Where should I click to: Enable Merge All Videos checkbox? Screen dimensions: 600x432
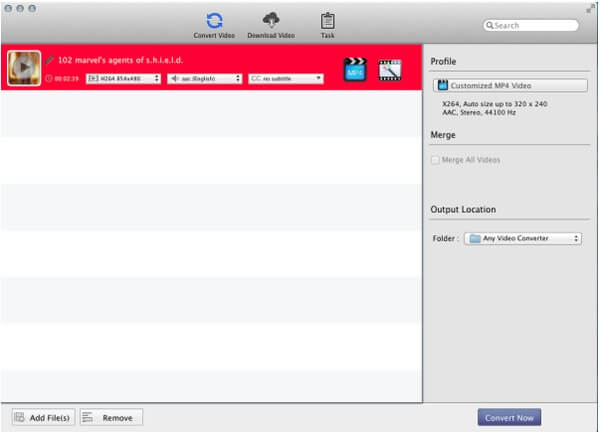tap(435, 160)
